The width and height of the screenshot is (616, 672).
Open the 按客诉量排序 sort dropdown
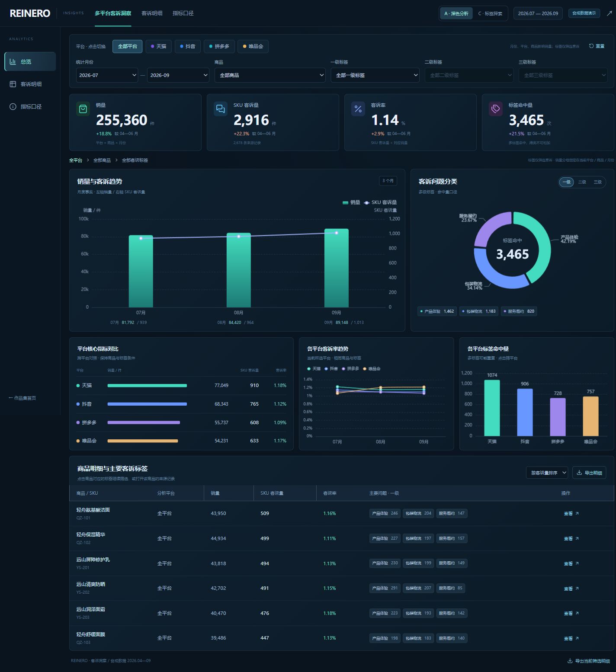pos(547,473)
